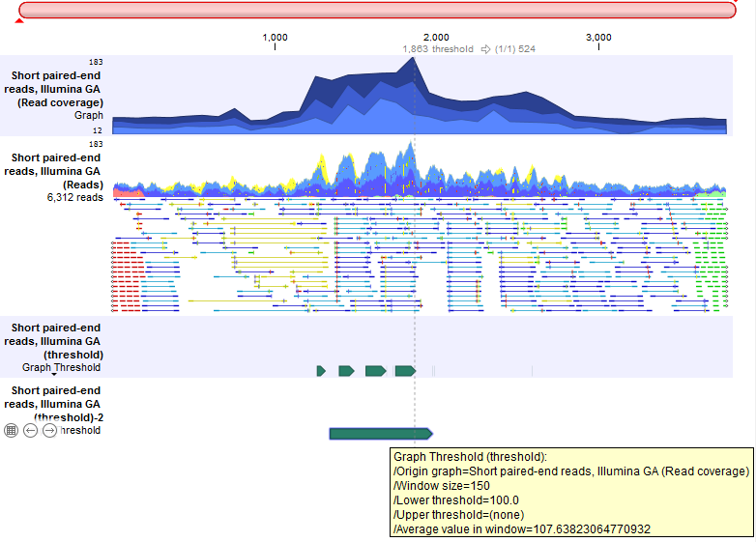Screen dimensions: 756x542
Task: Click the first small green threshold arrow
Action: click(321, 371)
